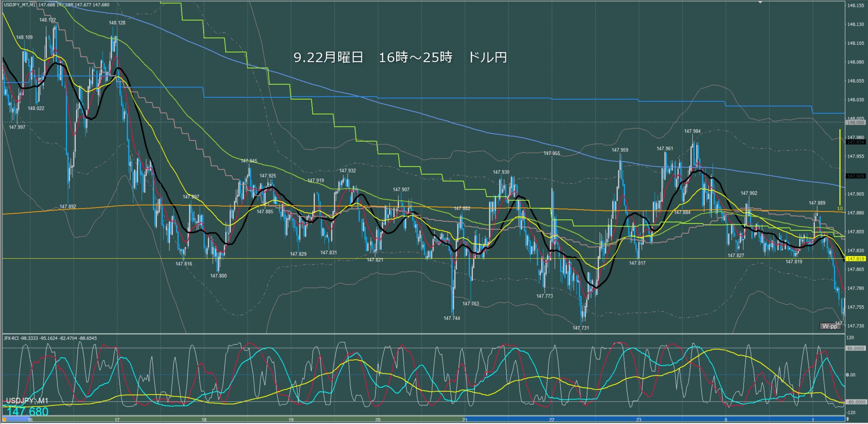Click the -80.0000 RCI level tag
The image size is (868, 424).
click(x=855, y=402)
